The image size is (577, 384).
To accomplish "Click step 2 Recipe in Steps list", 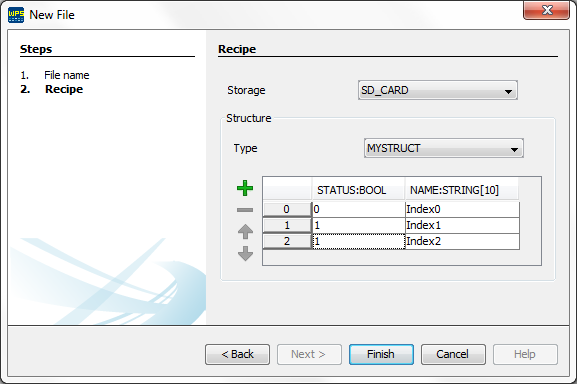I will click(64, 89).
